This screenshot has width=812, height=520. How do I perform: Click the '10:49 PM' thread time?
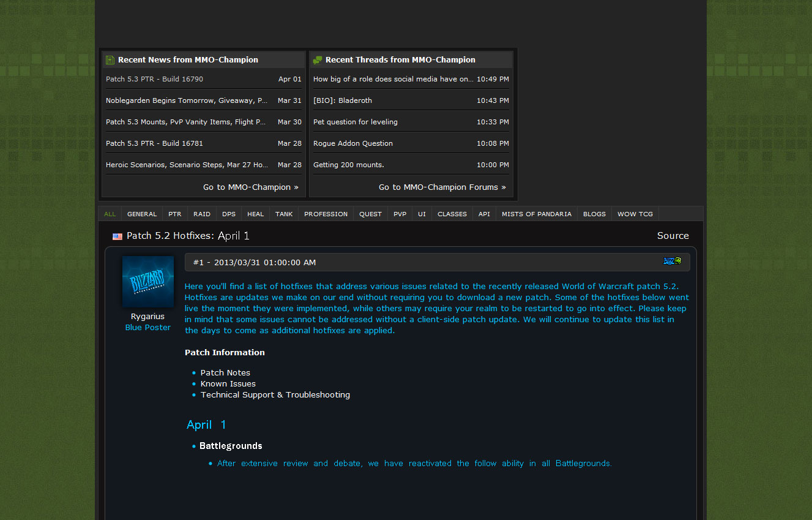493,79
